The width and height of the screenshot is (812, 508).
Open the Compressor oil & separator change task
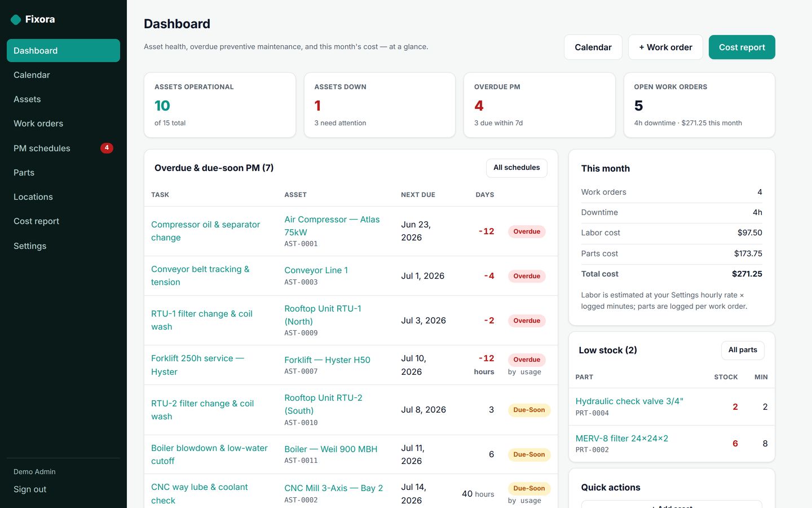click(x=205, y=231)
